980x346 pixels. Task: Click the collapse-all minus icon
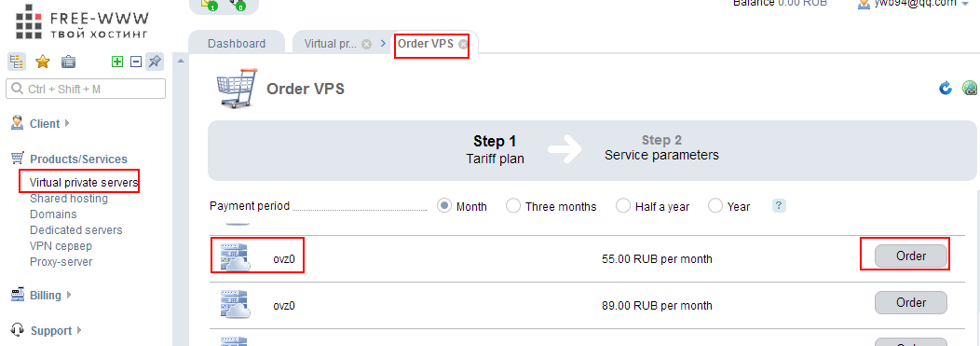[136, 62]
